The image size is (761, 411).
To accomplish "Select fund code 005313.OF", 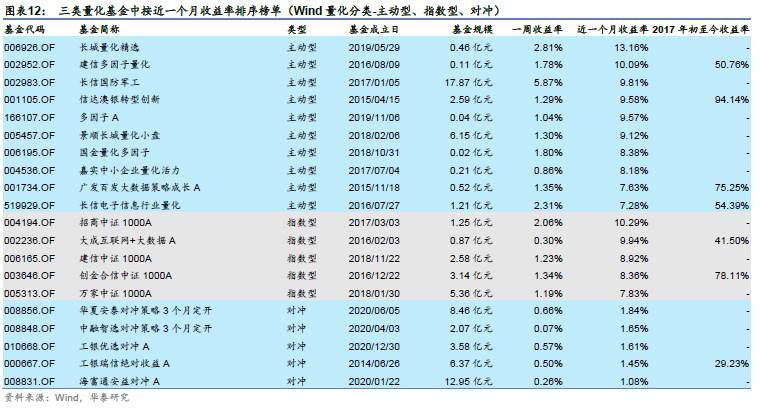I will (x=29, y=293).
